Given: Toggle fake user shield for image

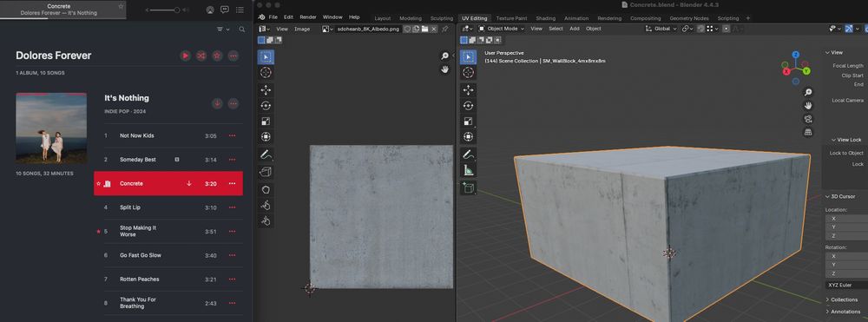Looking at the screenshot, I should 407,29.
